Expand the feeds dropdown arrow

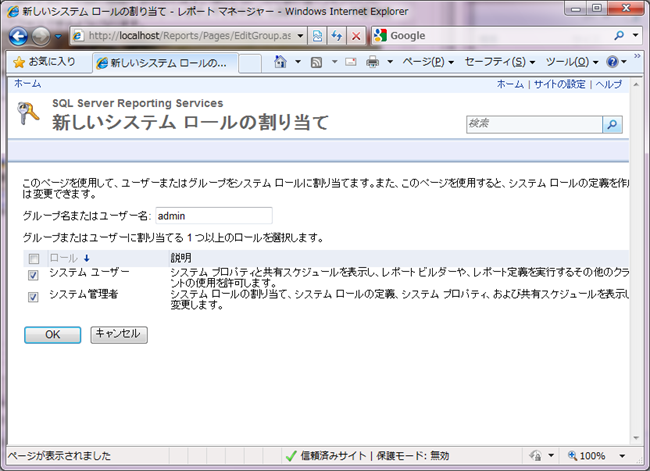[x=334, y=62]
